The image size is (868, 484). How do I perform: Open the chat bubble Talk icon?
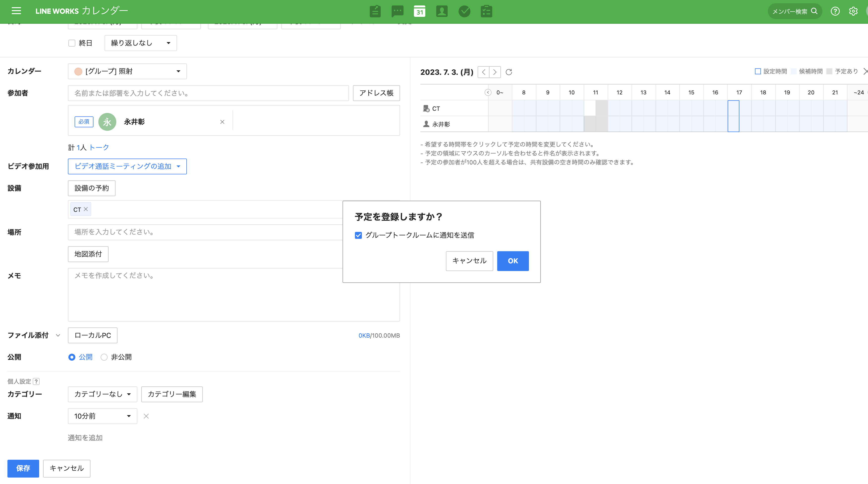coord(397,11)
